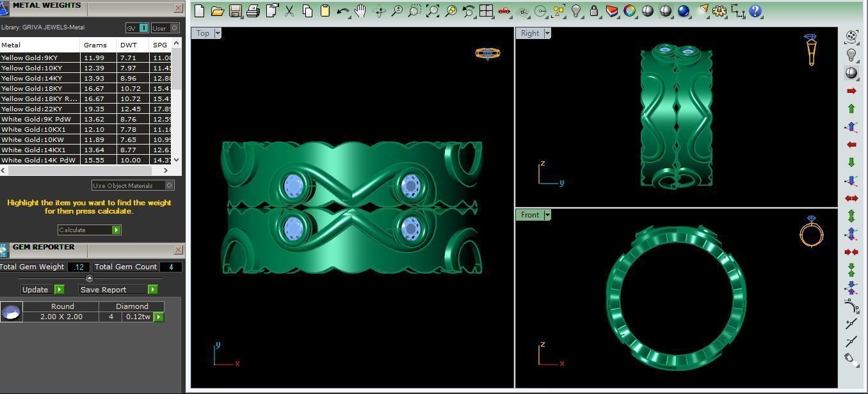The height and width of the screenshot is (394, 868).
Task: Click the blue render sphere icon
Action: tap(684, 11)
